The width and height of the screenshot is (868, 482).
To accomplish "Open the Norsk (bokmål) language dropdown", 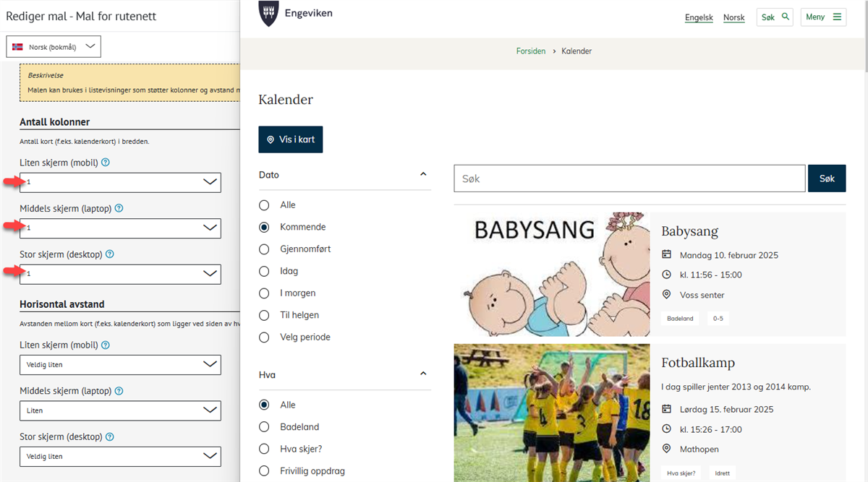I will tap(54, 47).
